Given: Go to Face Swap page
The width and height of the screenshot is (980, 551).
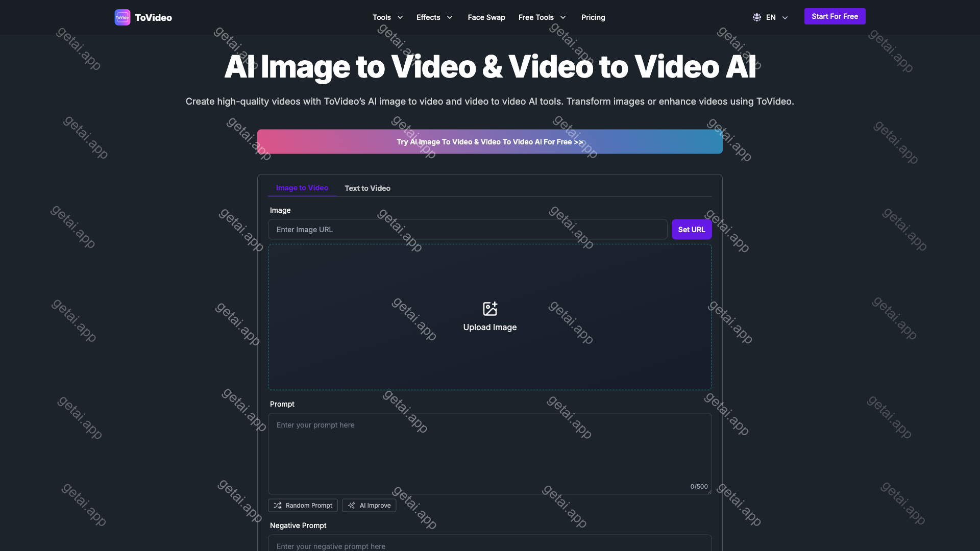Looking at the screenshot, I should pos(486,17).
